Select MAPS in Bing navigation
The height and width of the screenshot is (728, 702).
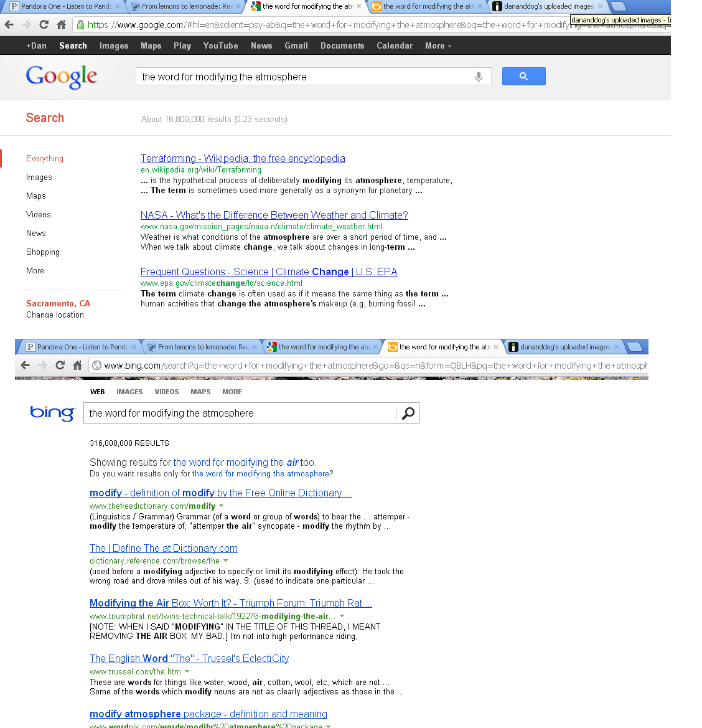click(200, 392)
